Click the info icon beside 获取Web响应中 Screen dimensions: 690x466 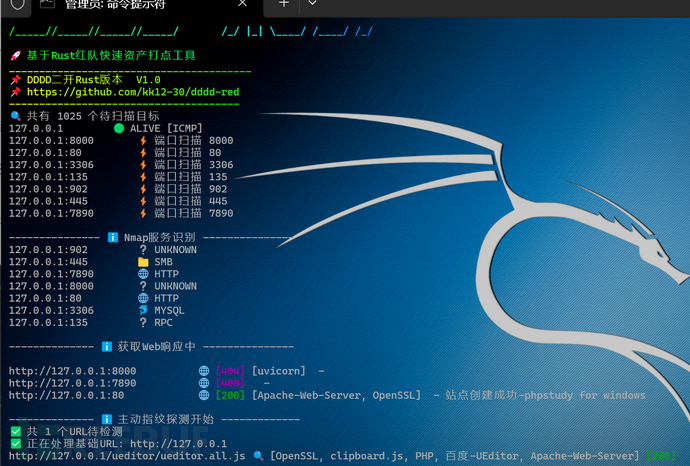[106, 347]
